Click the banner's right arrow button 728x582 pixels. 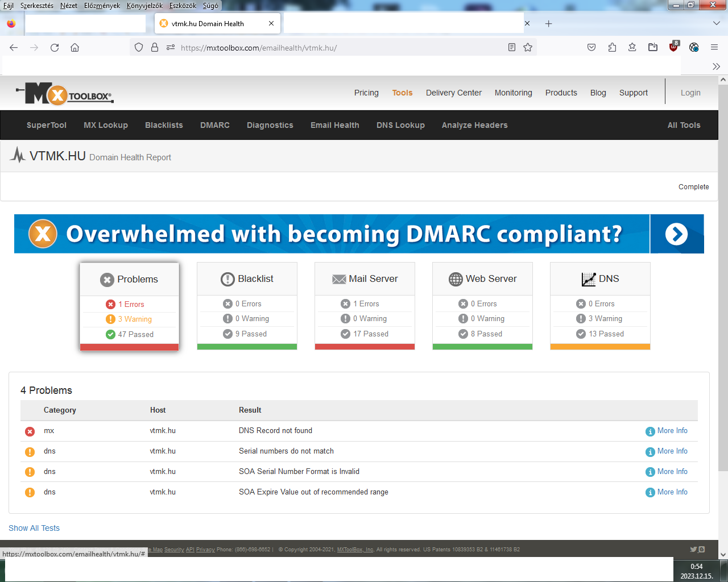click(677, 234)
